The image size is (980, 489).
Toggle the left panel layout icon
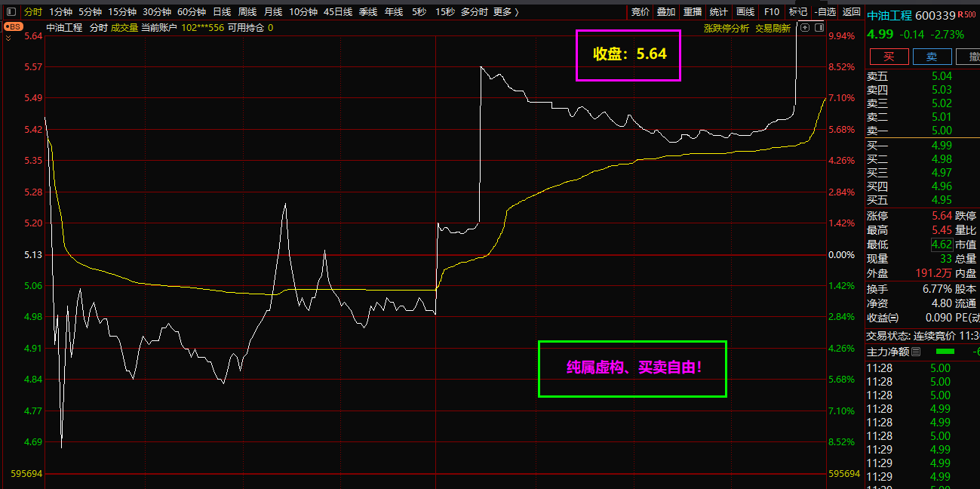10,12
